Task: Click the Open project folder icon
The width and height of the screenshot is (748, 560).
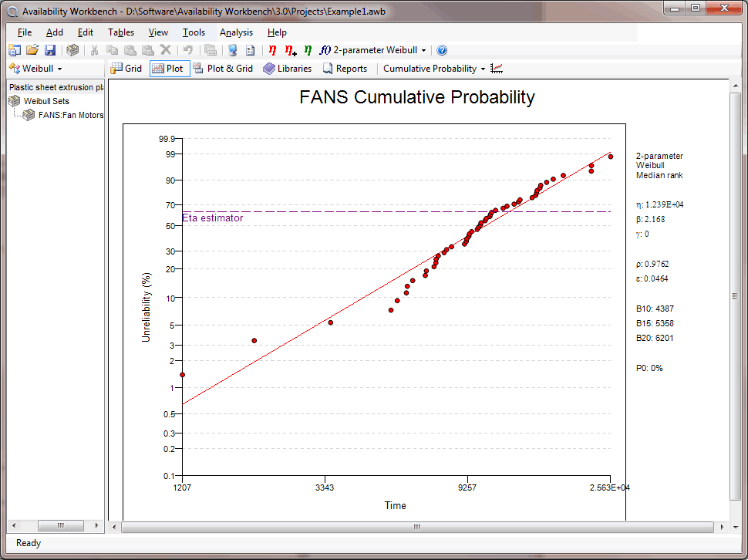Action: (32, 50)
